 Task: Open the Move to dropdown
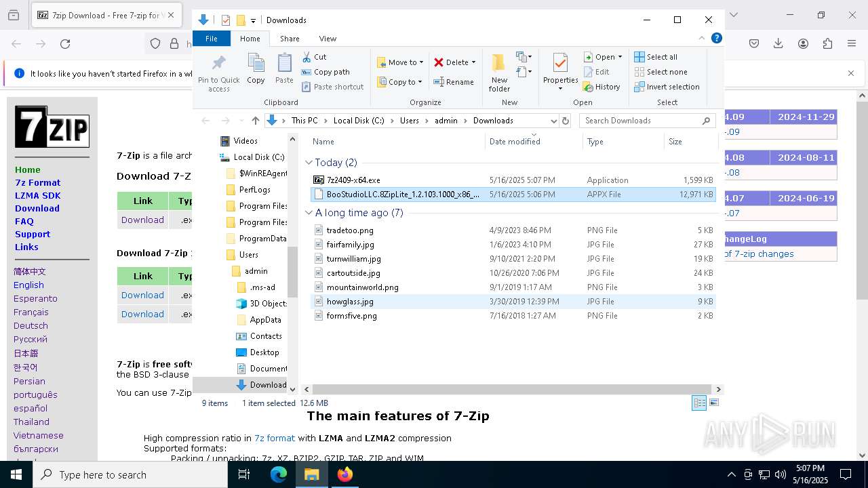[x=400, y=62]
